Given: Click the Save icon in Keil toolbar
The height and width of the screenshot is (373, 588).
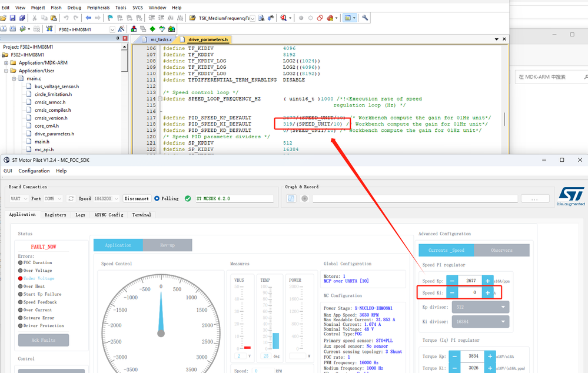Looking at the screenshot, I should (13, 18).
